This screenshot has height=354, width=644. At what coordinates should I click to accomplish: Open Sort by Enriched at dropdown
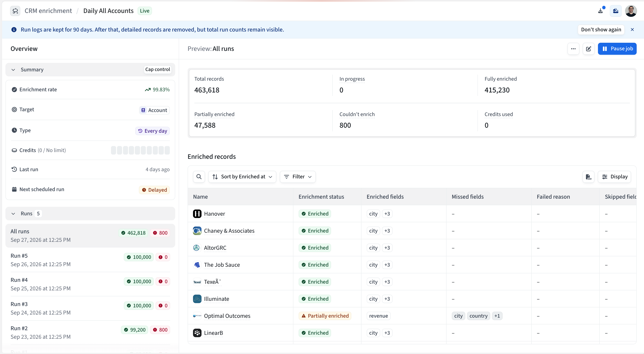tap(242, 177)
